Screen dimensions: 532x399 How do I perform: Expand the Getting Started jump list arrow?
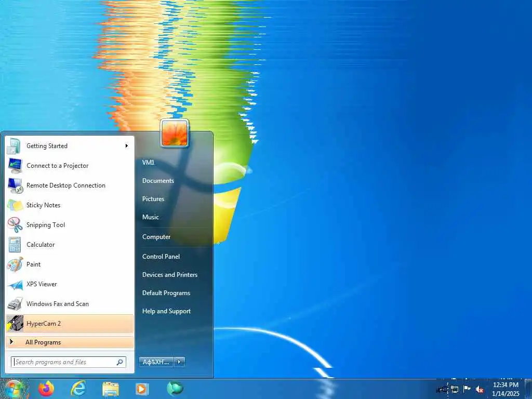coord(127,146)
